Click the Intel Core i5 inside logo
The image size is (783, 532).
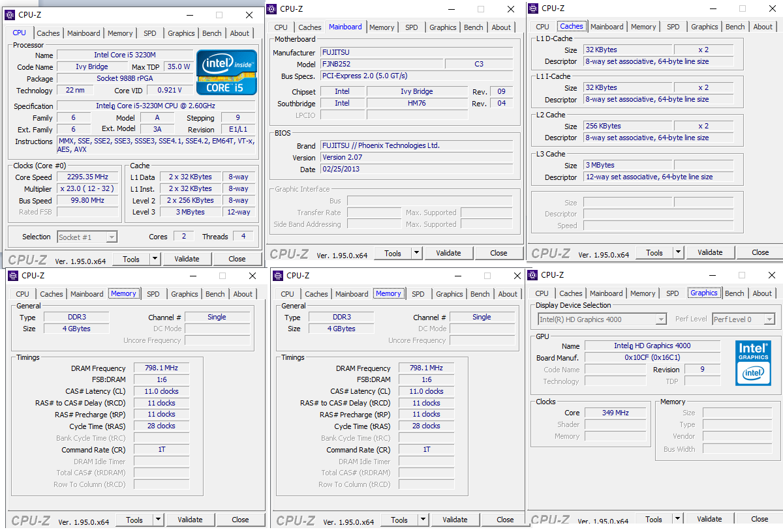227,72
